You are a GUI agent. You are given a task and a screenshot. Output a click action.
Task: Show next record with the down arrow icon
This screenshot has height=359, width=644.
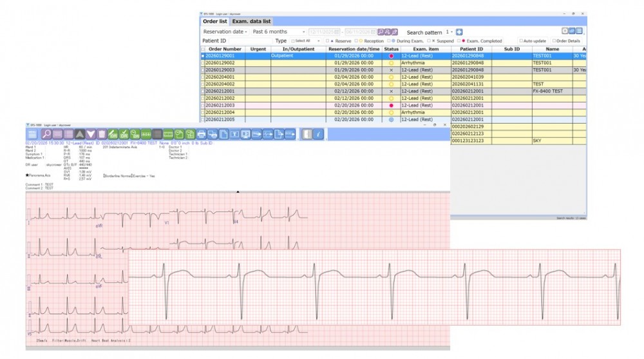91,134
